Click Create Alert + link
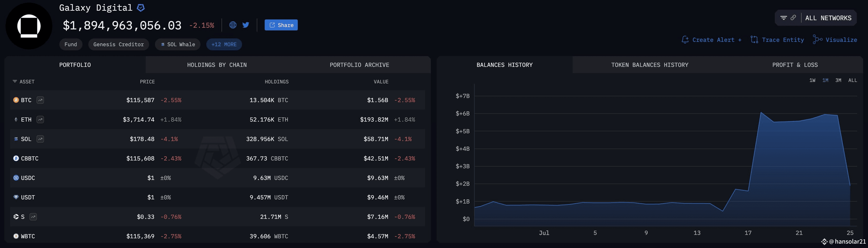The image size is (868, 248). tap(711, 40)
